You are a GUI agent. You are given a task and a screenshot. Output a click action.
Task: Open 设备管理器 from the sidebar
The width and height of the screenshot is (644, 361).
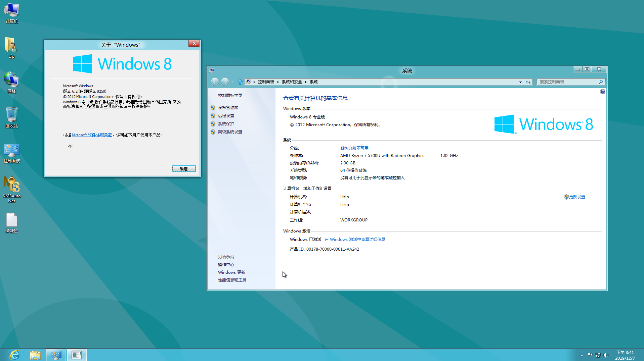pyautogui.click(x=228, y=108)
